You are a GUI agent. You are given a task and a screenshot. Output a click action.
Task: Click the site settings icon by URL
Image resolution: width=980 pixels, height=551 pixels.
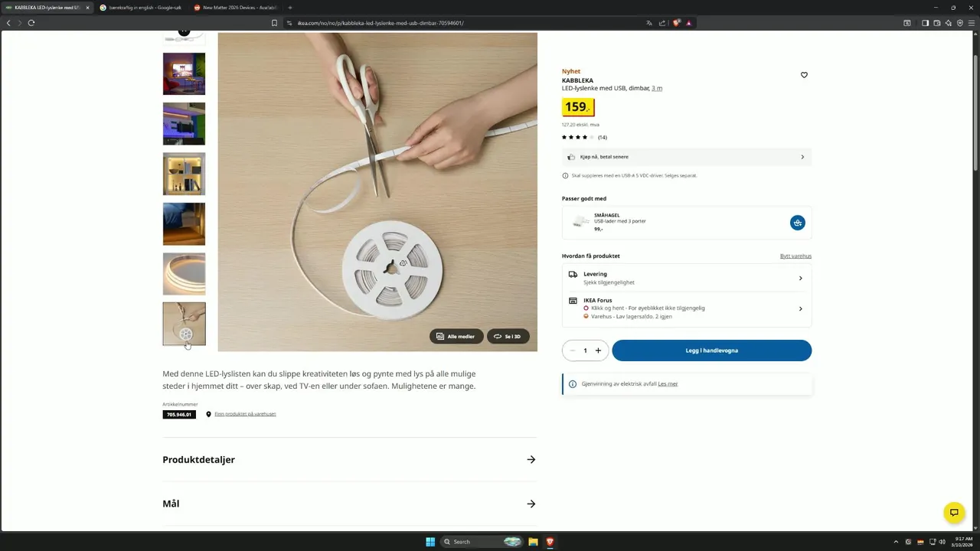pyautogui.click(x=289, y=23)
